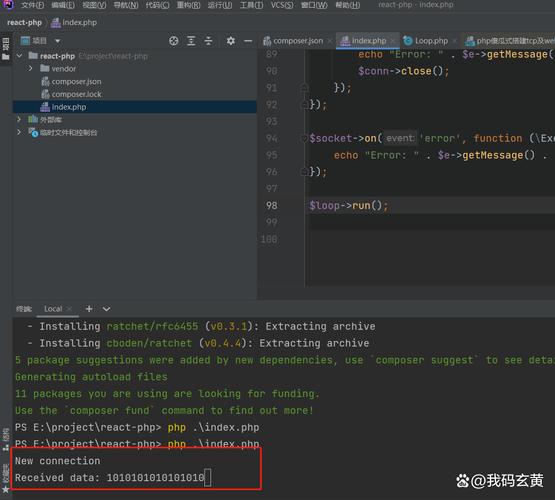Open the 重构(R) menu
The height and width of the screenshot is (500, 555).
[x=188, y=5]
